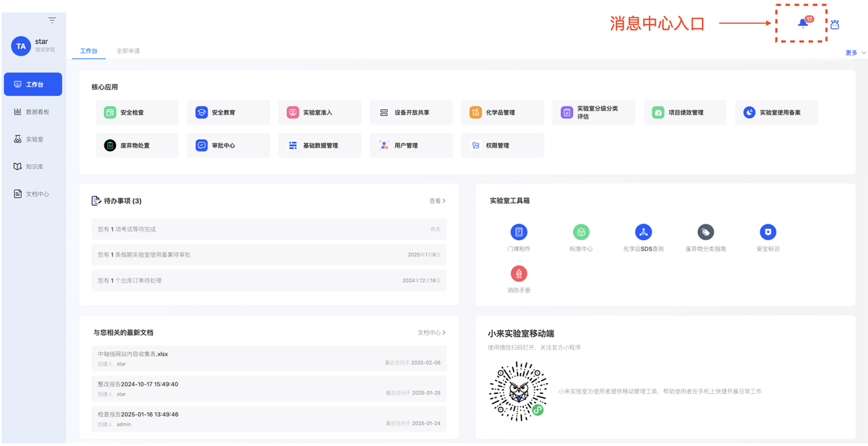Select 工作台 in the sidebar
The height and width of the screenshot is (446, 868).
pos(33,84)
